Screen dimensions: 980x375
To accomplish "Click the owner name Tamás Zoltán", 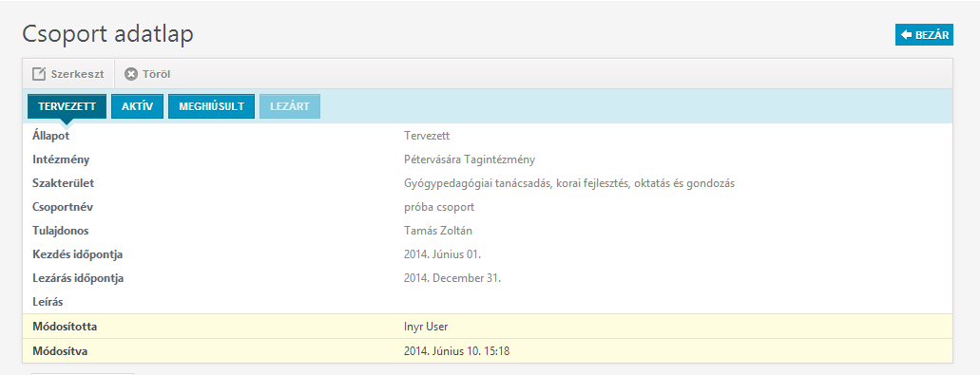I will point(438,231).
